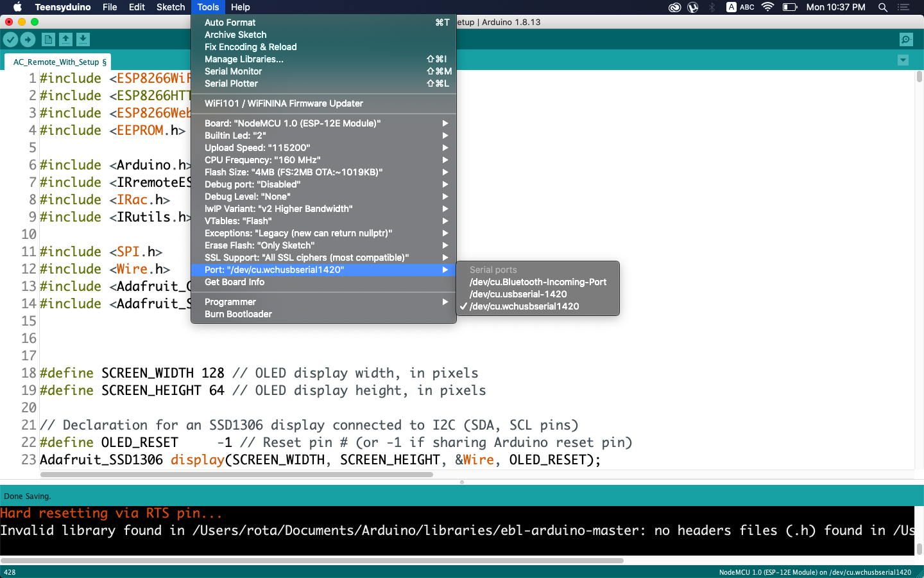Select /dev/cu.wchusbserial1420 checked port
This screenshot has height=578, width=924.
coord(538,306)
